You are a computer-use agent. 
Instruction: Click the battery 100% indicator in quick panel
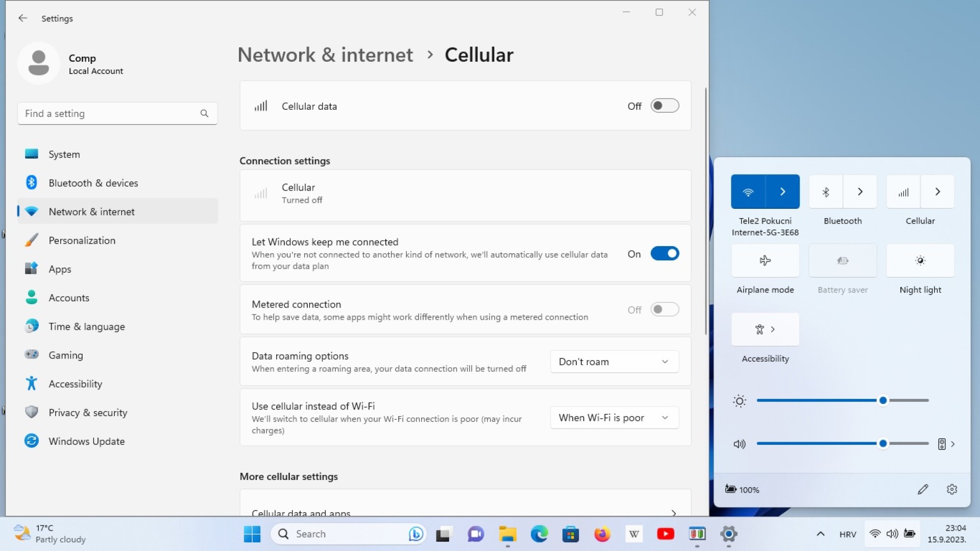click(x=742, y=489)
